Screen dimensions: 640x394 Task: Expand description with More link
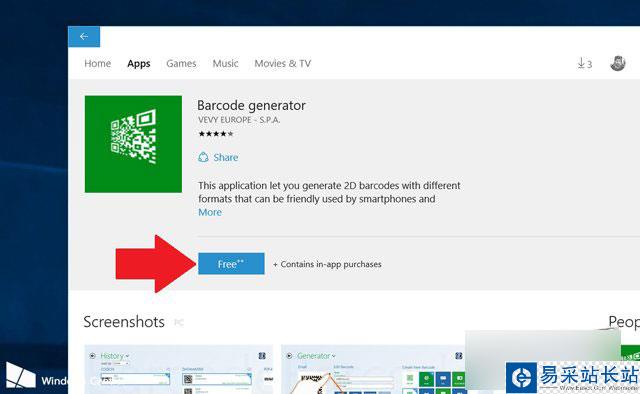point(210,212)
